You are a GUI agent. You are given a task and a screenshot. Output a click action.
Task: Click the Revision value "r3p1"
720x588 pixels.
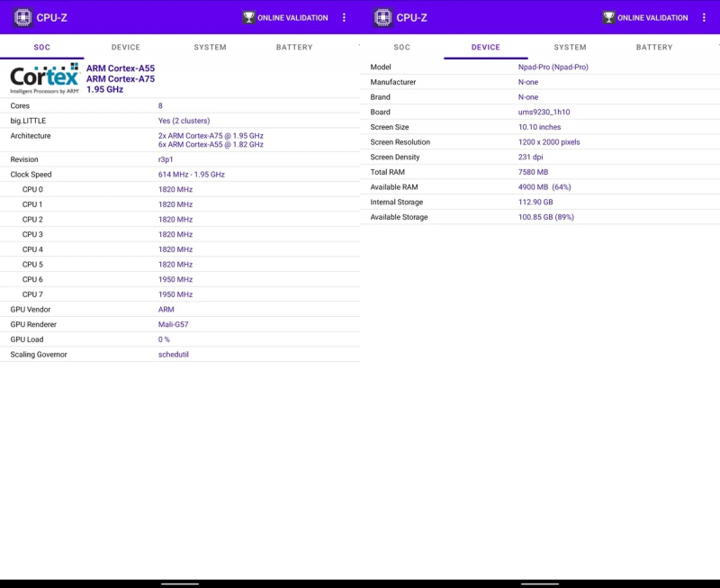tap(166, 159)
